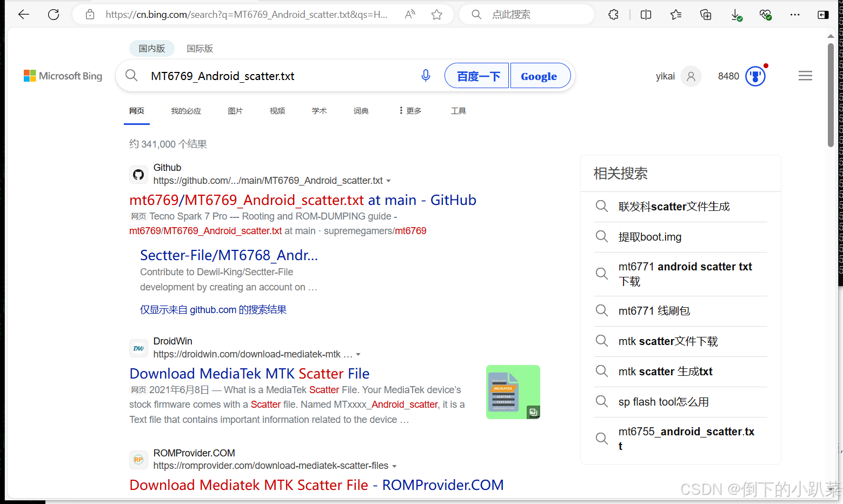This screenshot has width=843, height=504.
Task: Add the page to favorites with the star icon
Action: 437,15
